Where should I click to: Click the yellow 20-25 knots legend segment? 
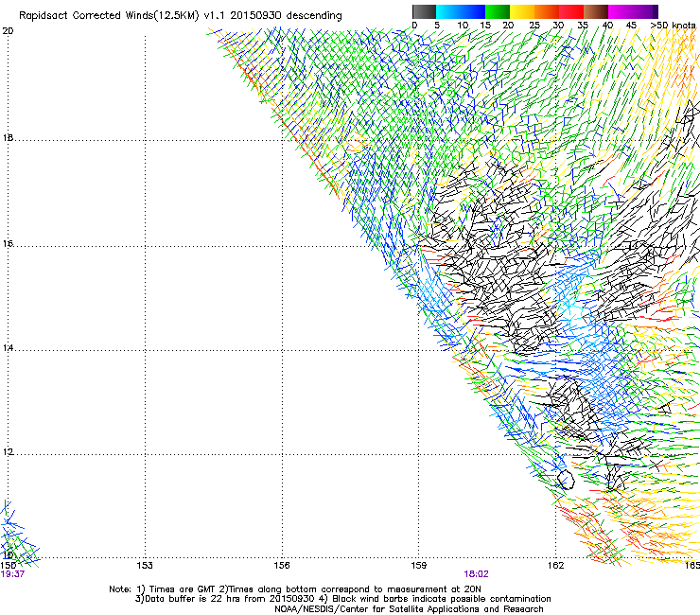pos(522,11)
